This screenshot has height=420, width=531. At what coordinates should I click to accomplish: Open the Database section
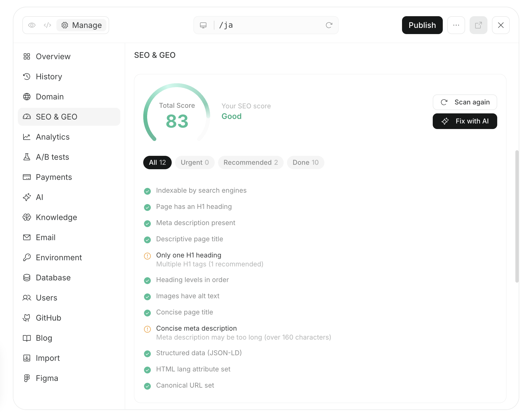tap(69, 278)
